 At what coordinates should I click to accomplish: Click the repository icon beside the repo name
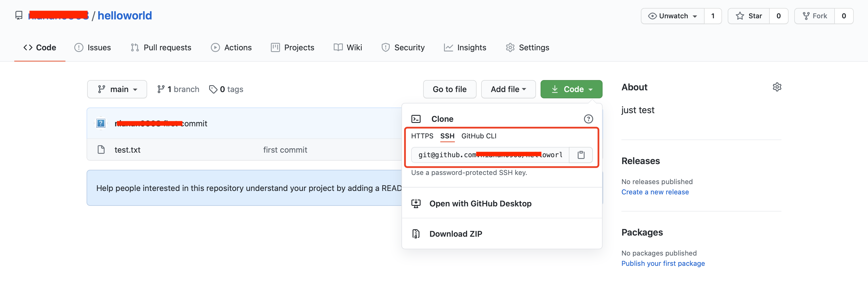19,15
